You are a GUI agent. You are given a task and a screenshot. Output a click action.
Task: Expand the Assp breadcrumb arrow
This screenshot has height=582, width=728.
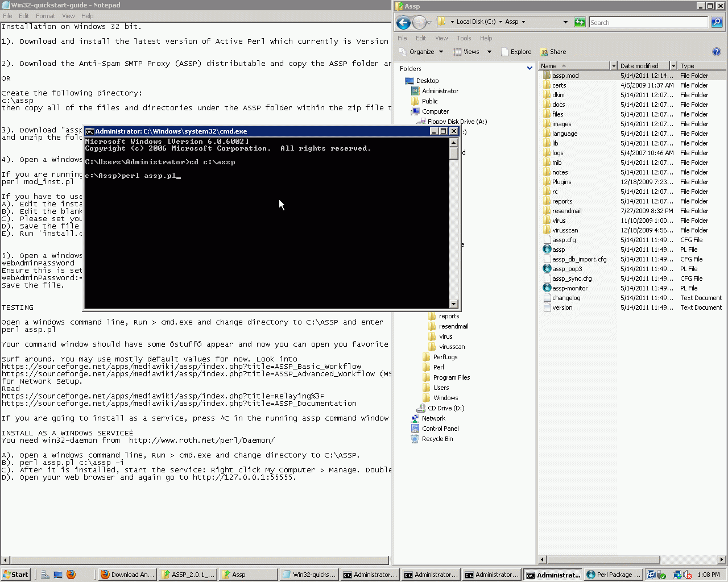pyautogui.click(x=523, y=22)
